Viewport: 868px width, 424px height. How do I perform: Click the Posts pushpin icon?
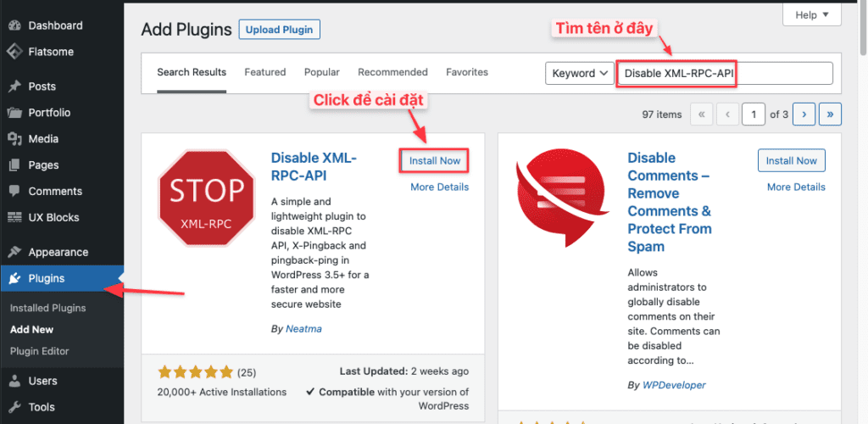[14, 86]
